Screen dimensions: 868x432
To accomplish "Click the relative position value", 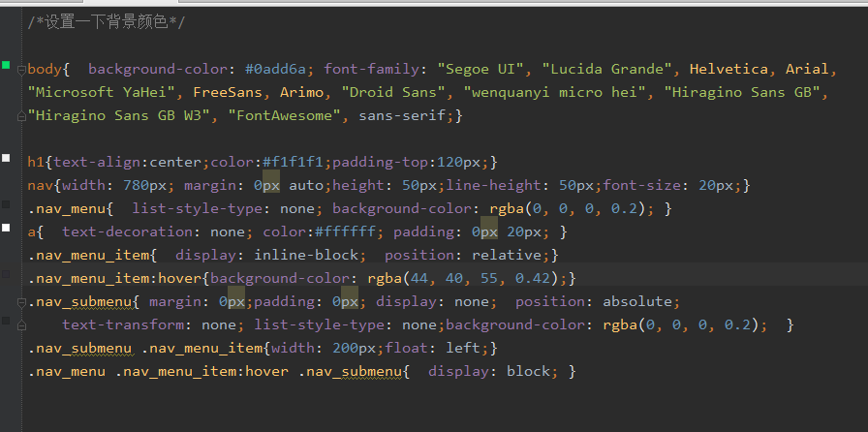I will 507,256.
